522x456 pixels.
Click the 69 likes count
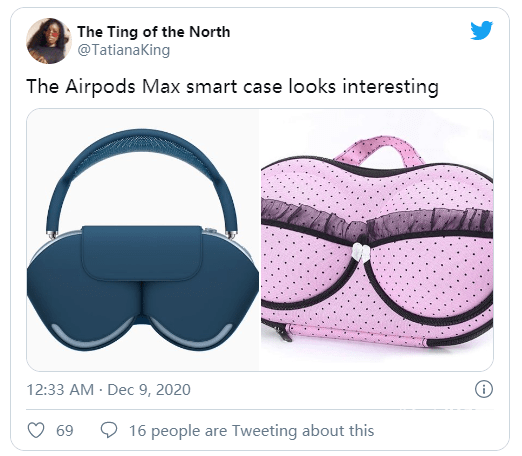pos(65,431)
